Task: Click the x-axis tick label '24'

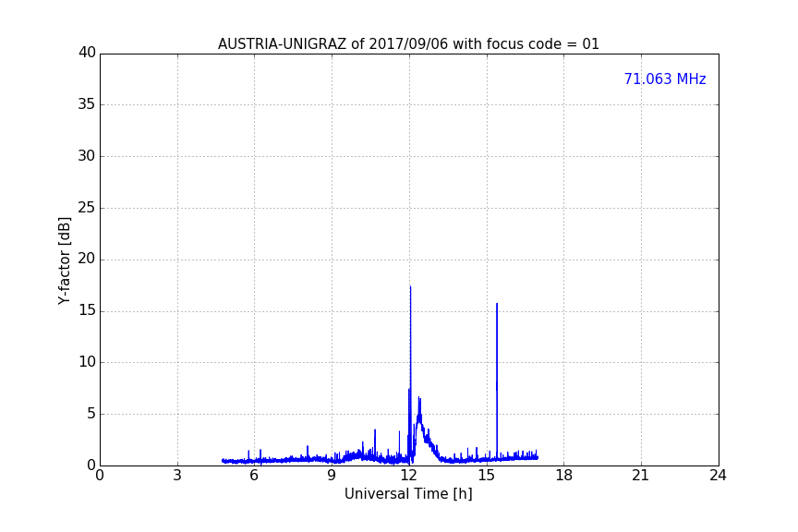Action: pos(718,476)
